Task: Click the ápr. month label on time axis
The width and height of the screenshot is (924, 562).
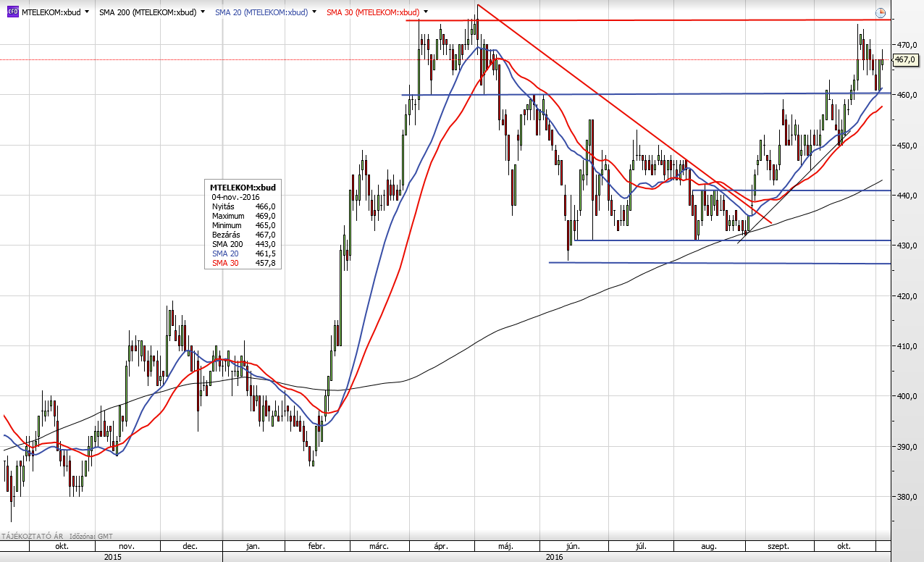Action: point(441,546)
